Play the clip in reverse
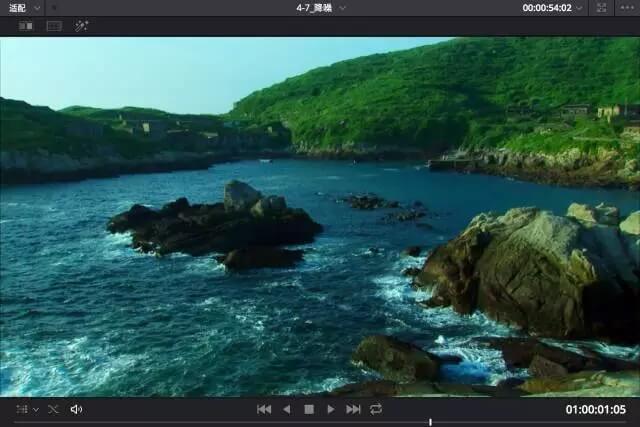Screen dimensions: 640x427 coord(286,409)
